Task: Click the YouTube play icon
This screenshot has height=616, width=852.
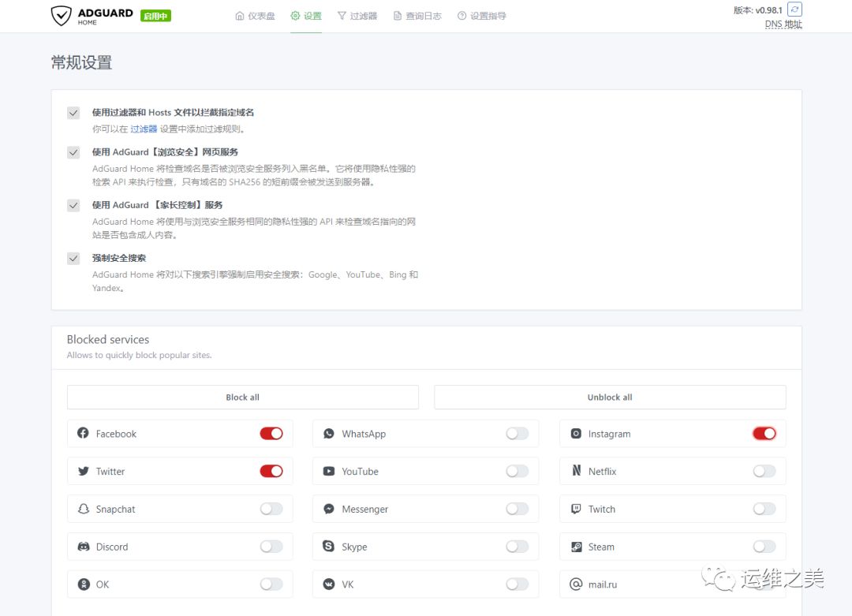Action: 329,471
